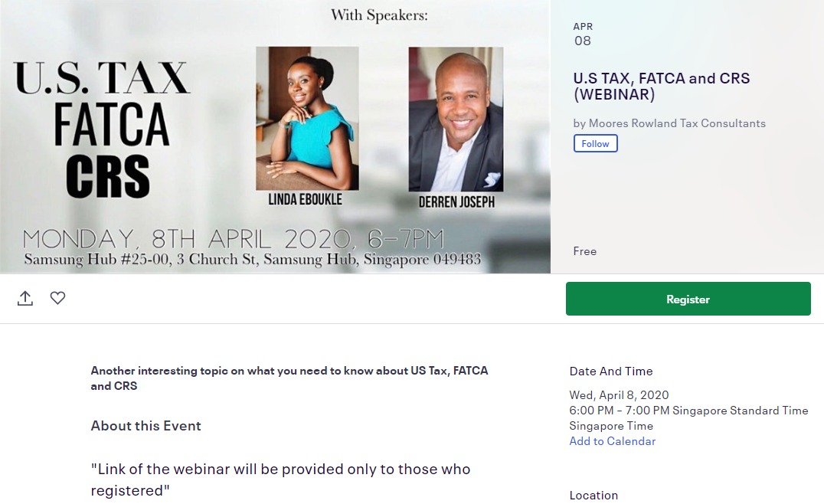Click the LINDA EBOUKLE name caption
Viewport: 824px width, 504px height.
[306, 200]
